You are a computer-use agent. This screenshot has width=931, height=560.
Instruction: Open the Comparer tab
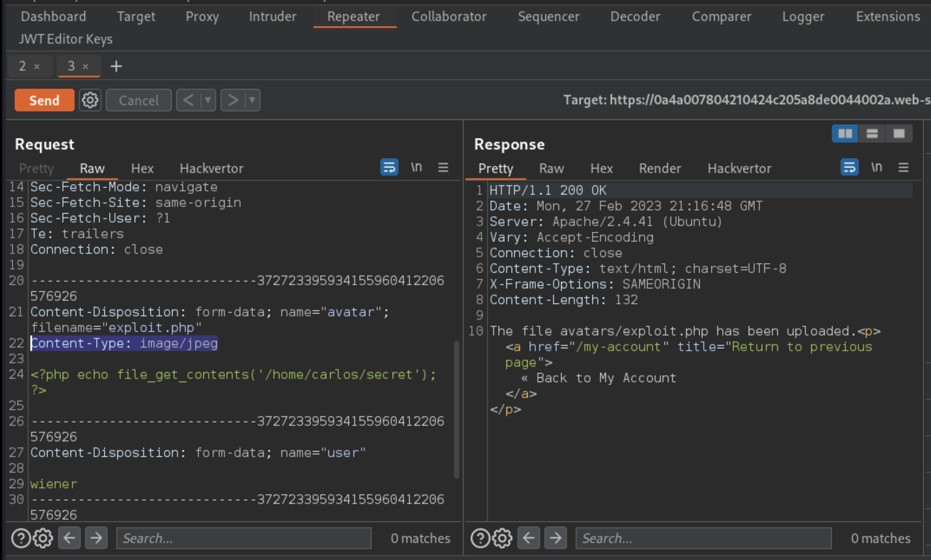pos(722,17)
